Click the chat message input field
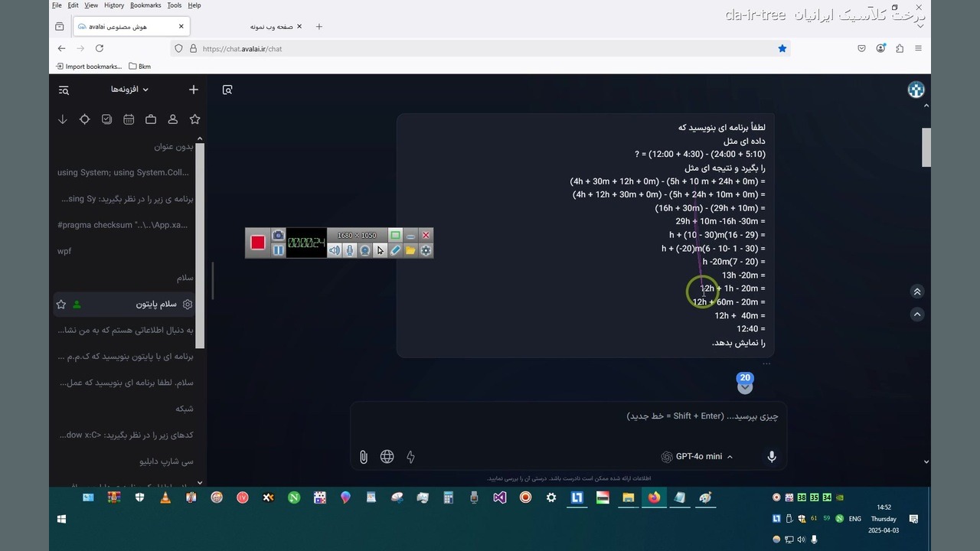Image resolution: width=980 pixels, height=551 pixels. (x=567, y=416)
